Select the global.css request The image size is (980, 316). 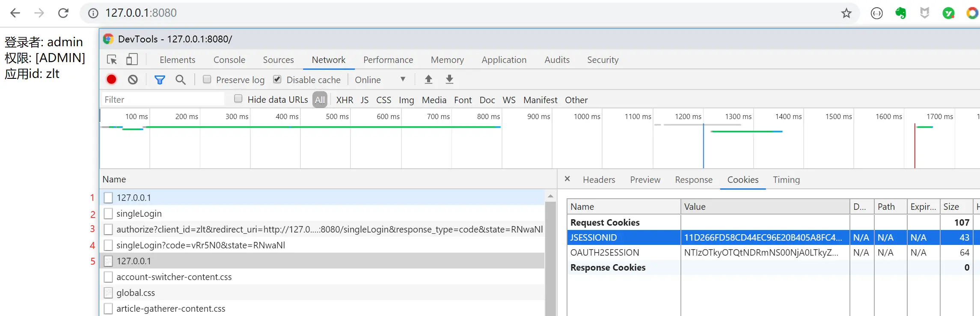pos(322,292)
